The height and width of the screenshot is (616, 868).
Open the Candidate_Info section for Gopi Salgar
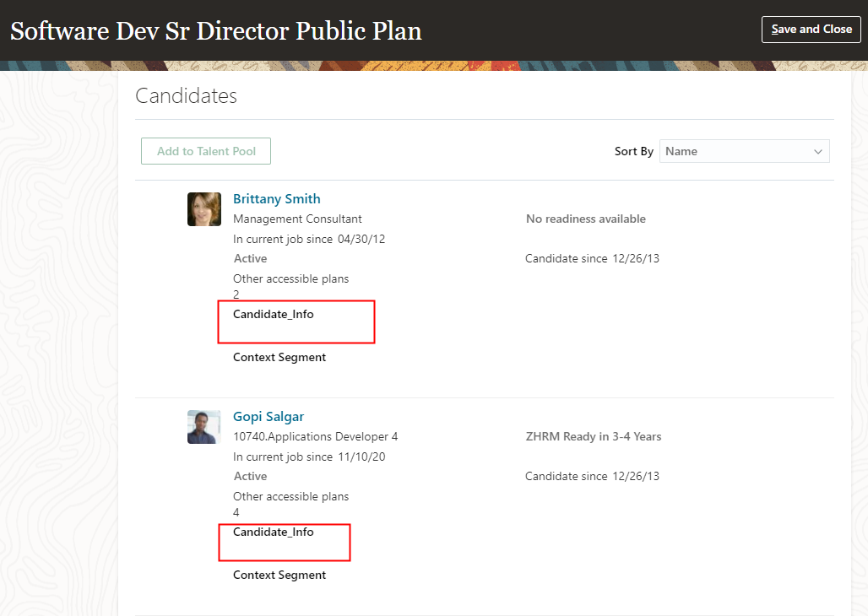[x=273, y=532]
